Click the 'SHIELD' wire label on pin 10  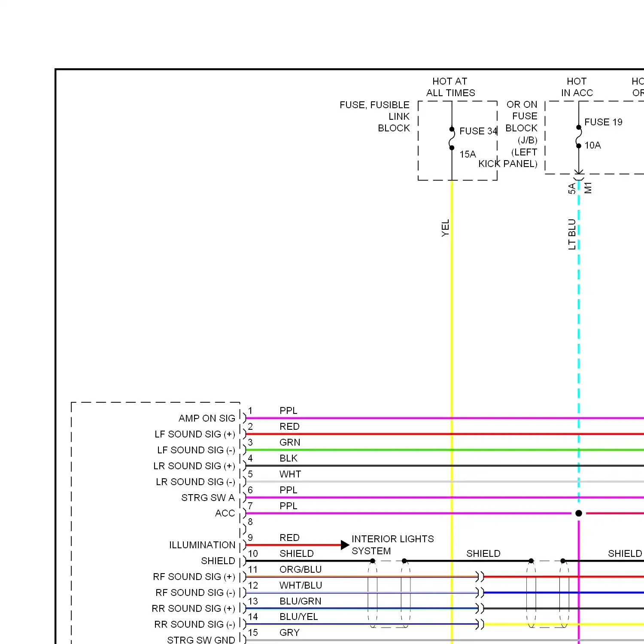[297, 553]
